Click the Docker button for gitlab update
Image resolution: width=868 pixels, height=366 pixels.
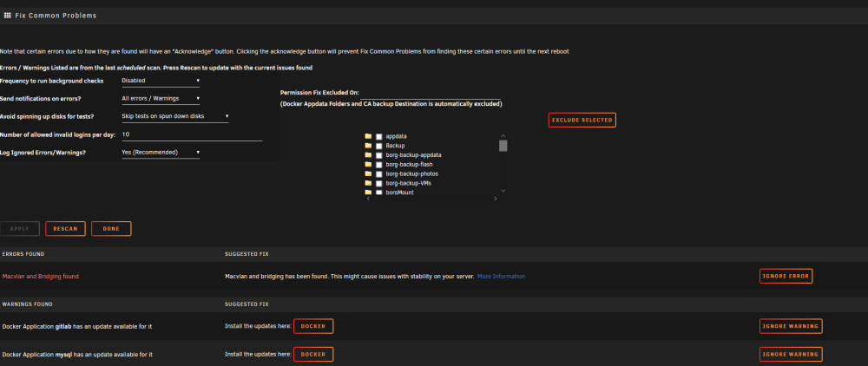click(313, 326)
